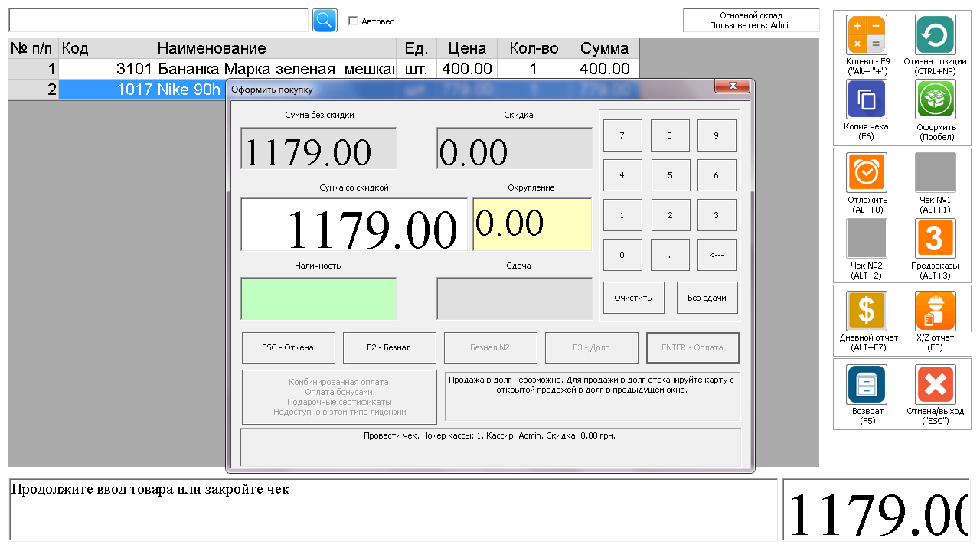Click the search magnifier icon
This screenshot has width=980, height=551.
325,20
